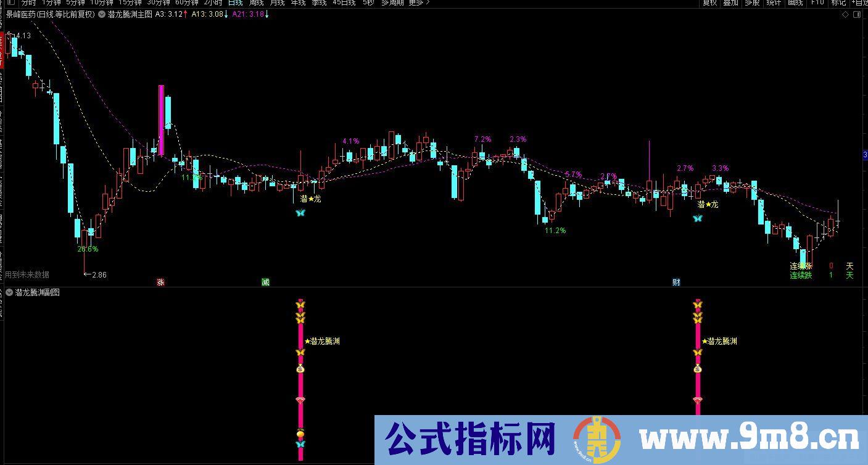The height and width of the screenshot is (465, 868).
Task: Open the 30分钟 period tab
Action: [159, 2]
